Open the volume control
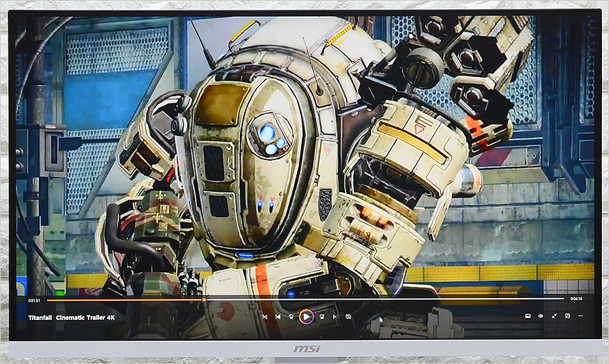609x364 pixels. [540, 317]
